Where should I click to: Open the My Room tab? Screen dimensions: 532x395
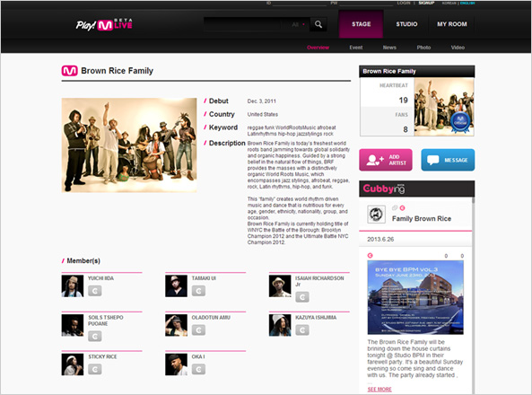pos(451,24)
